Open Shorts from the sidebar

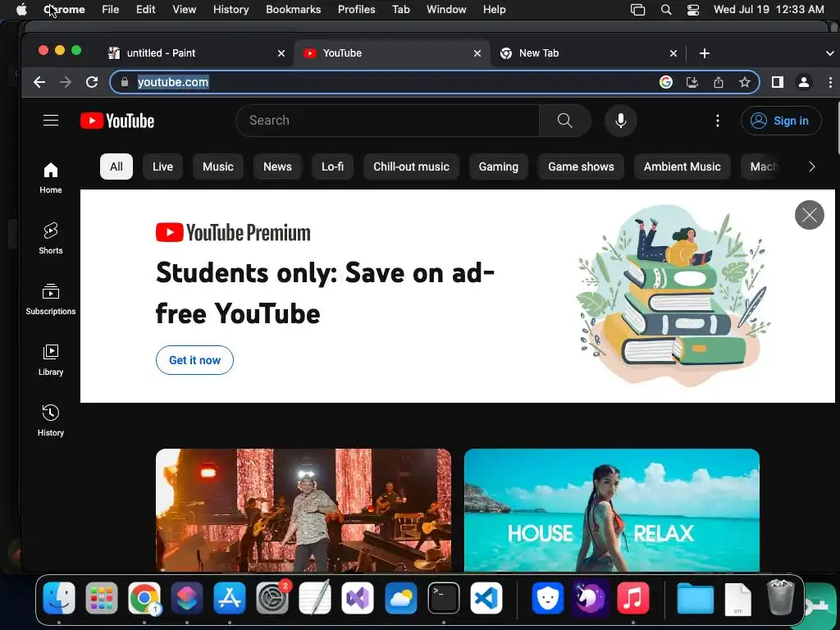click(x=51, y=239)
